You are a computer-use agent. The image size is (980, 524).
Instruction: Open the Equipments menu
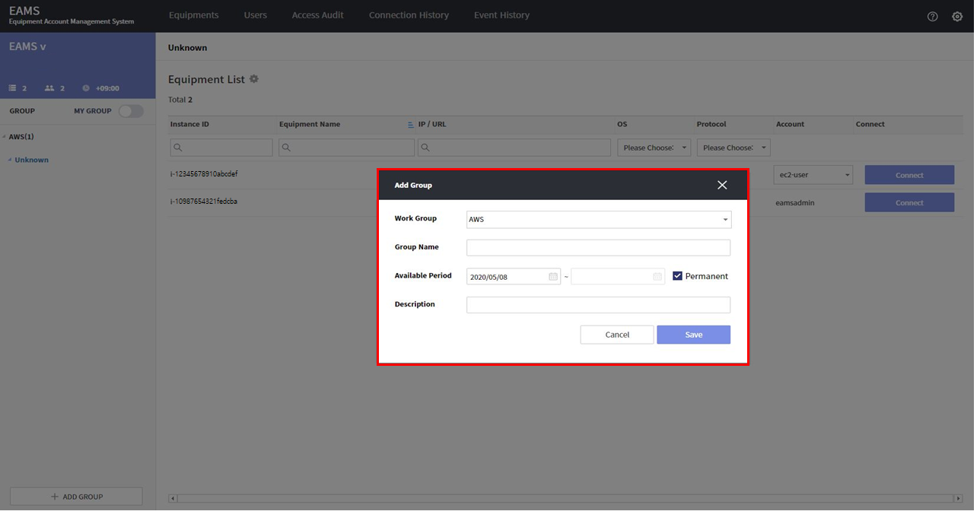point(193,15)
